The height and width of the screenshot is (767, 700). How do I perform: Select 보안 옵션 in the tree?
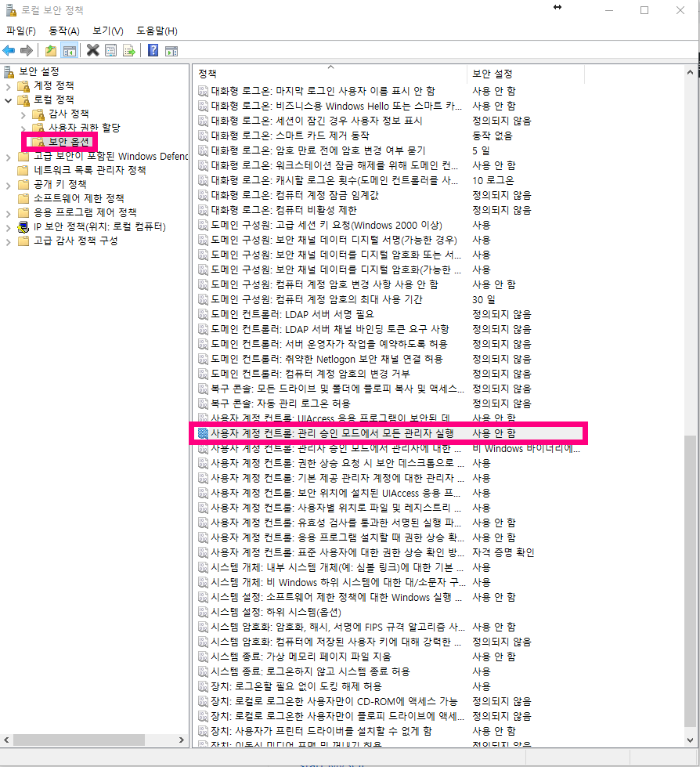click(68, 143)
